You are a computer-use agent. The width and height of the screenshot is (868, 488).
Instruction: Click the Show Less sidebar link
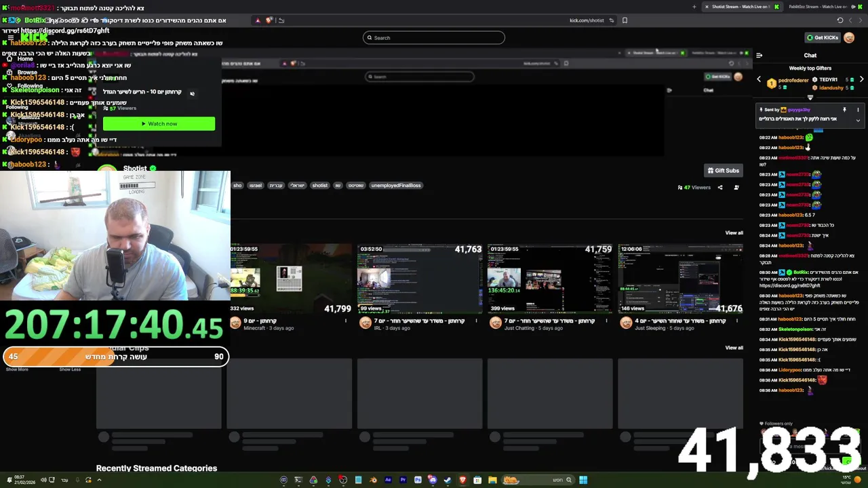pos(70,369)
